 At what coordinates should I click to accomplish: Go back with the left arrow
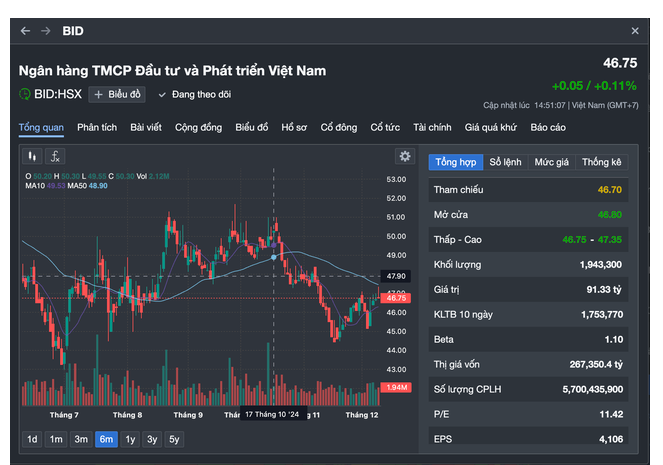25,31
